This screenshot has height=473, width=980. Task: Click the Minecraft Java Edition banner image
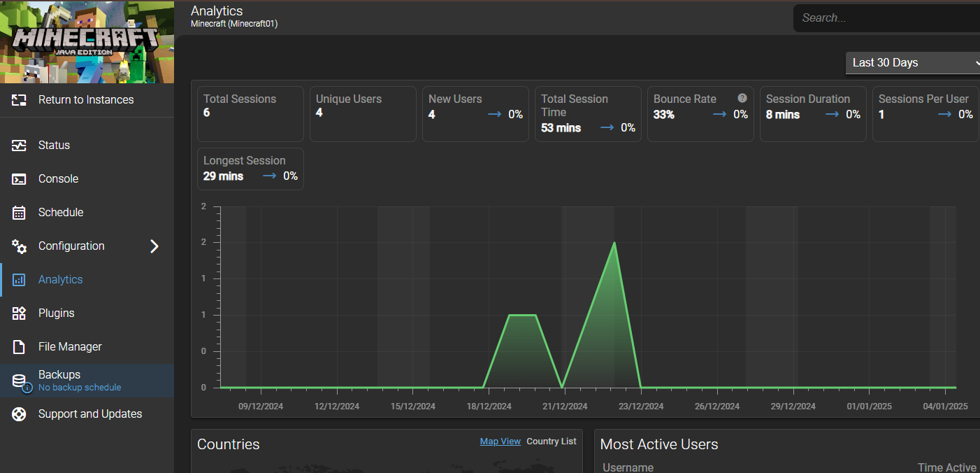pos(87,42)
